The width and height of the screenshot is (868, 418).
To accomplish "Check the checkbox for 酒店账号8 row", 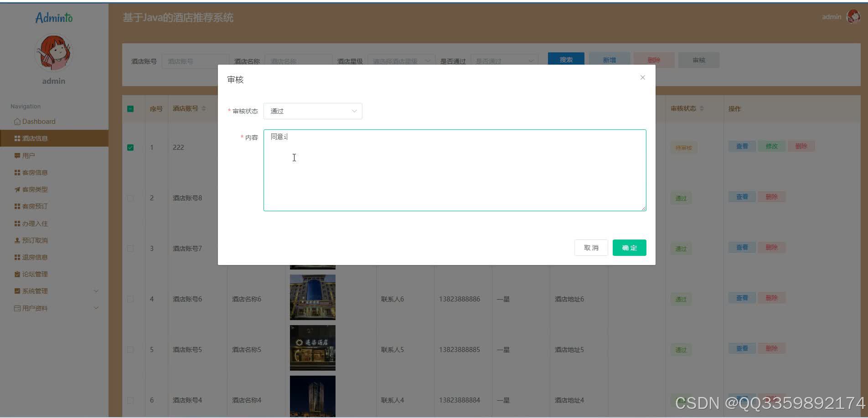I will [x=130, y=198].
